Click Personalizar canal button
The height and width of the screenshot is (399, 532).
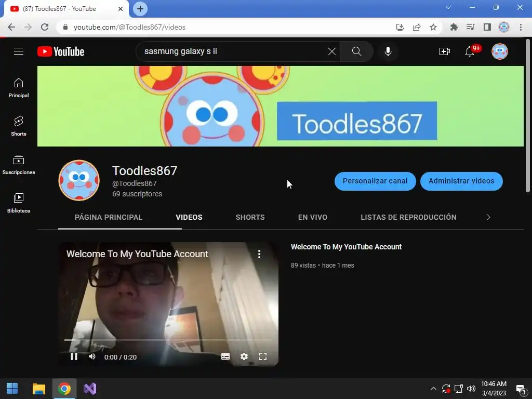click(x=375, y=181)
